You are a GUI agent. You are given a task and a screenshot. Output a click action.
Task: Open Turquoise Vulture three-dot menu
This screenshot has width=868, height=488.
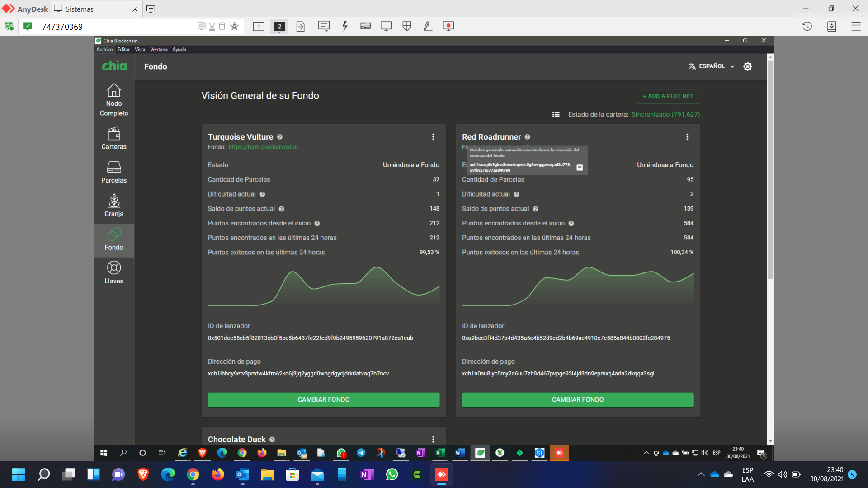(x=433, y=137)
